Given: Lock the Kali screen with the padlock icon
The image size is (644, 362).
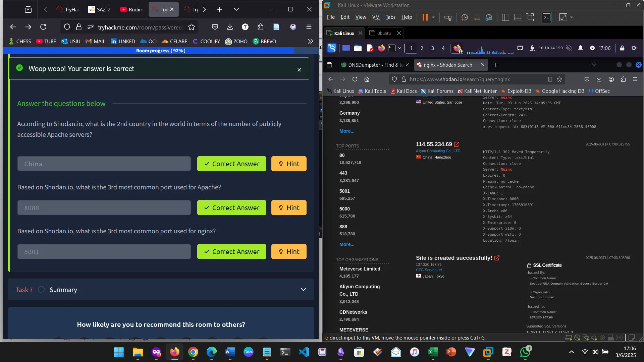Looking at the screenshot, I should pos(622,48).
